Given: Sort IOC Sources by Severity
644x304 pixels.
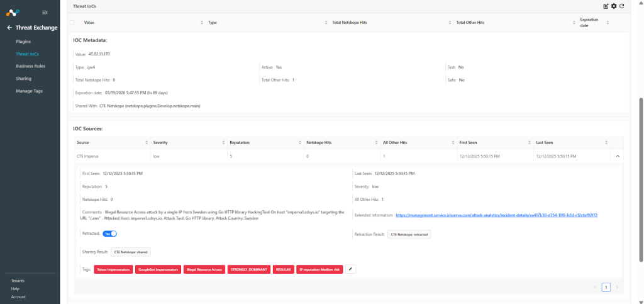Looking at the screenshot, I should pyautogui.click(x=223, y=142).
